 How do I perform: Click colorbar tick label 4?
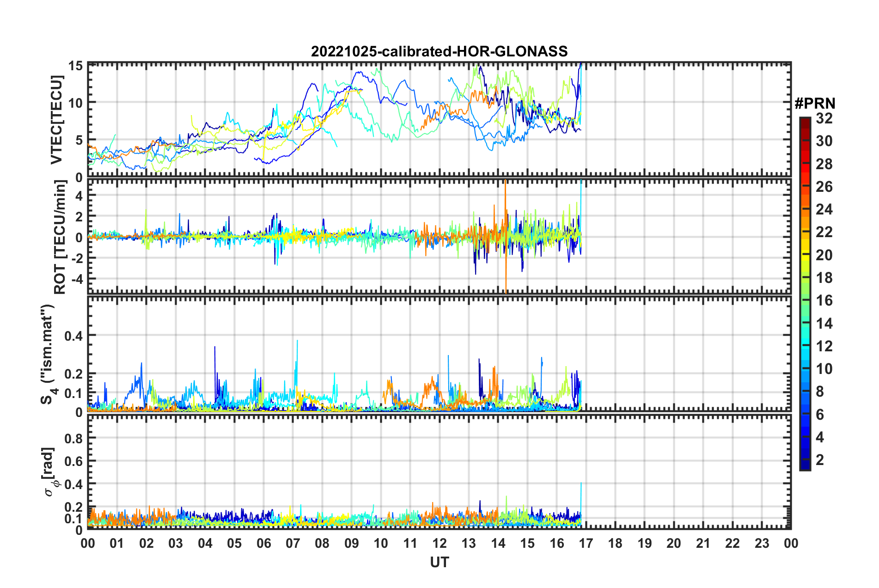[x=820, y=437]
